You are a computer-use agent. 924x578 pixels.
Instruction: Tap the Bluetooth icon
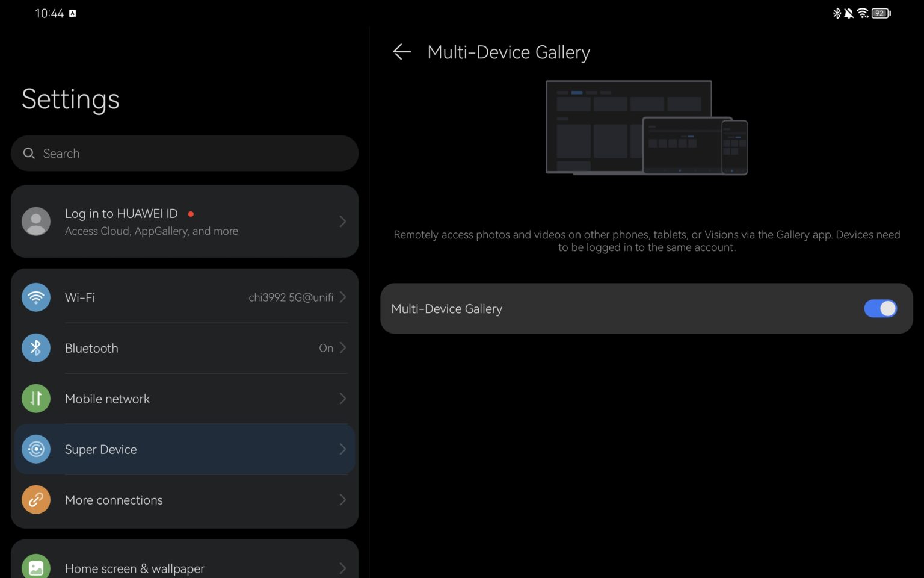(x=36, y=348)
